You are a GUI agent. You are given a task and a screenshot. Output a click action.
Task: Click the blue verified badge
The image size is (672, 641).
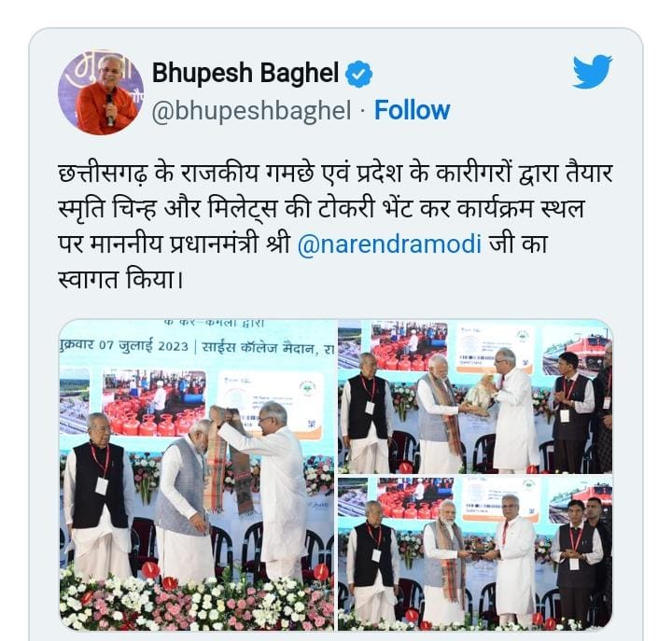point(358,74)
